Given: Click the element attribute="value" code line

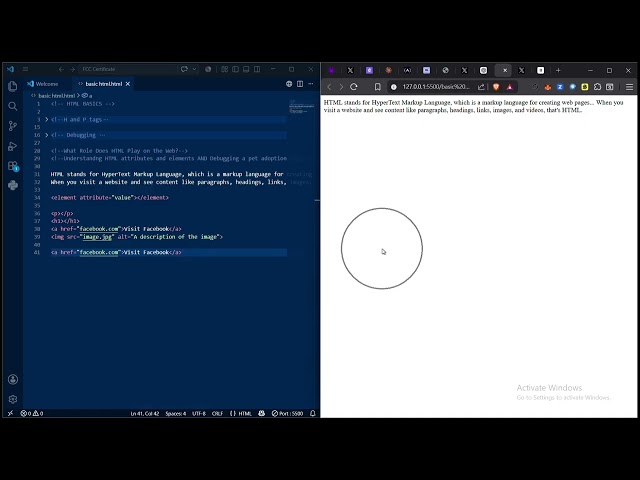Looking at the screenshot, I should [110, 198].
